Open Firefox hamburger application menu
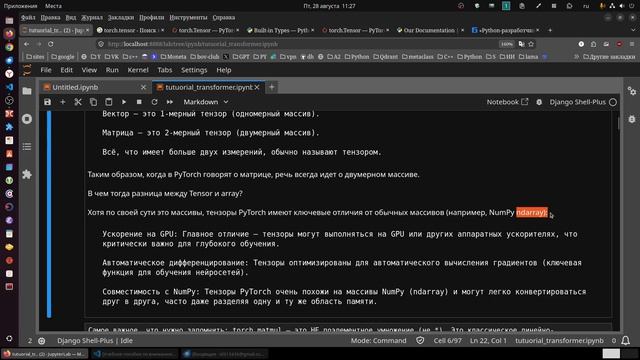 632,44
